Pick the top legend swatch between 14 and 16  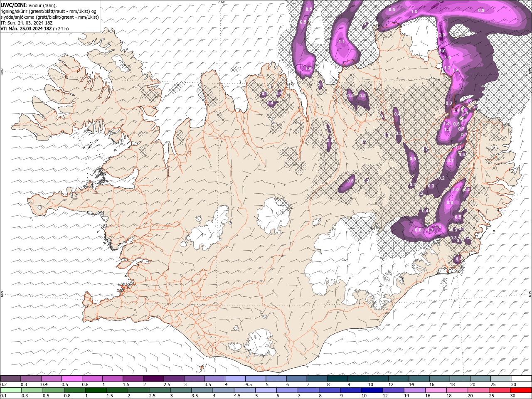(x=419, y=379)
